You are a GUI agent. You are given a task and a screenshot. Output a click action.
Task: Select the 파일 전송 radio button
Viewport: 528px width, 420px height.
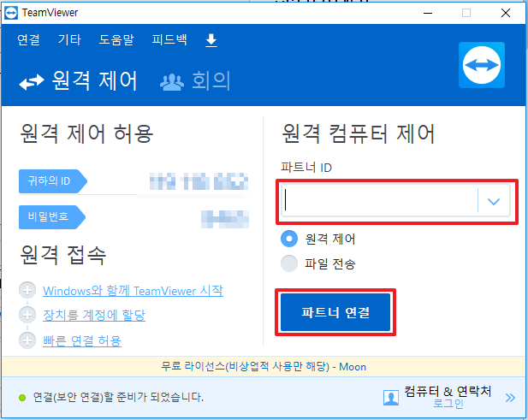pos(289,263)
